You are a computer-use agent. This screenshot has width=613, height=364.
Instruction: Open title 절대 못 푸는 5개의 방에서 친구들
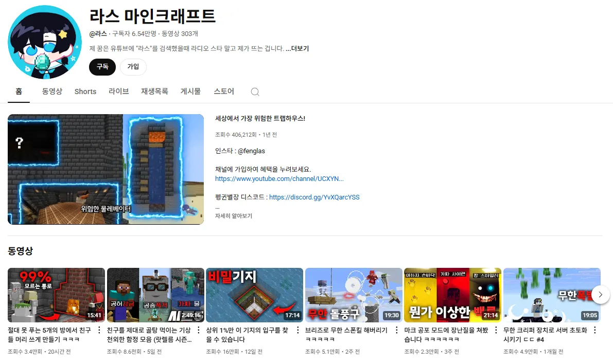coord(49,335)
